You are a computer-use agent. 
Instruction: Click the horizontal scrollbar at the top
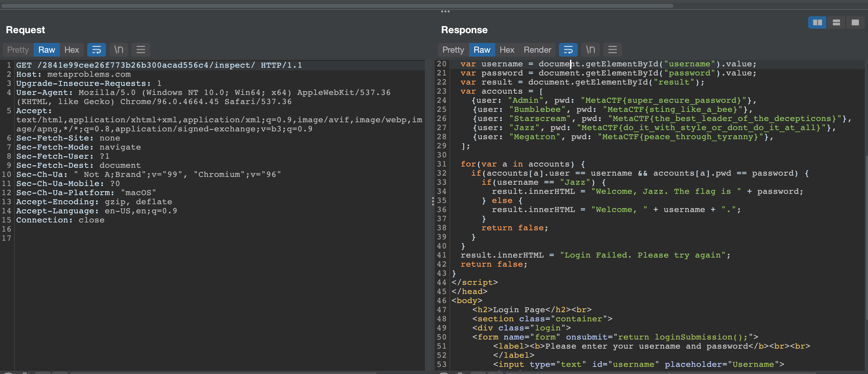click(x=337, y=6)
